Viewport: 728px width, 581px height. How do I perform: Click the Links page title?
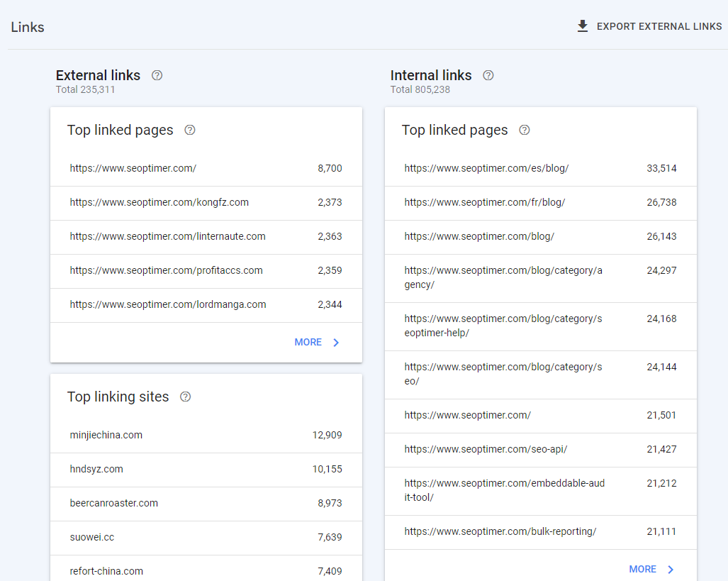pyautogui.click(x=28, y=28)
